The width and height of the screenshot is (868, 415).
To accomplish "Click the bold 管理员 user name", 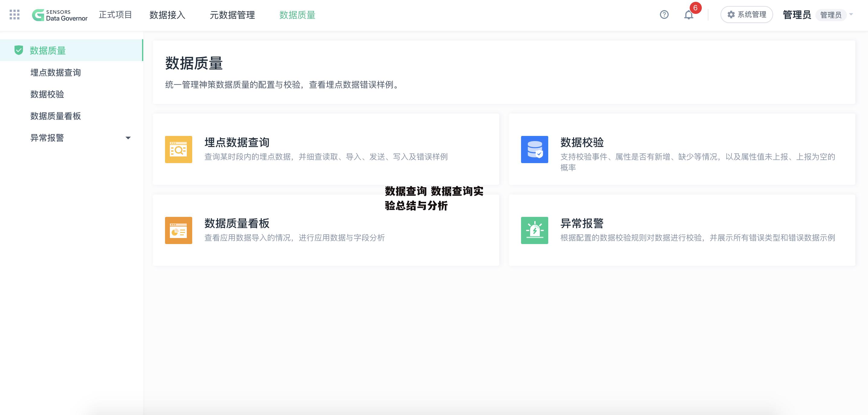I will pos(797,15).
